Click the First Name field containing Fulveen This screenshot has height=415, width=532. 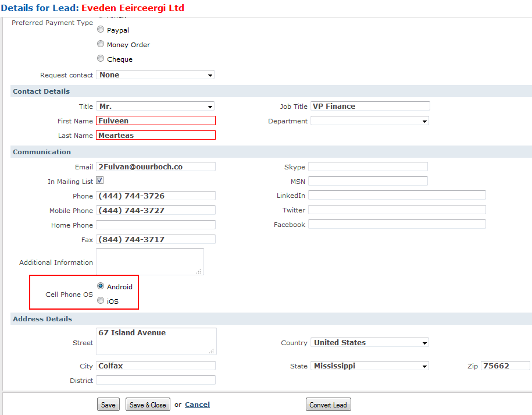pos(156,120)
